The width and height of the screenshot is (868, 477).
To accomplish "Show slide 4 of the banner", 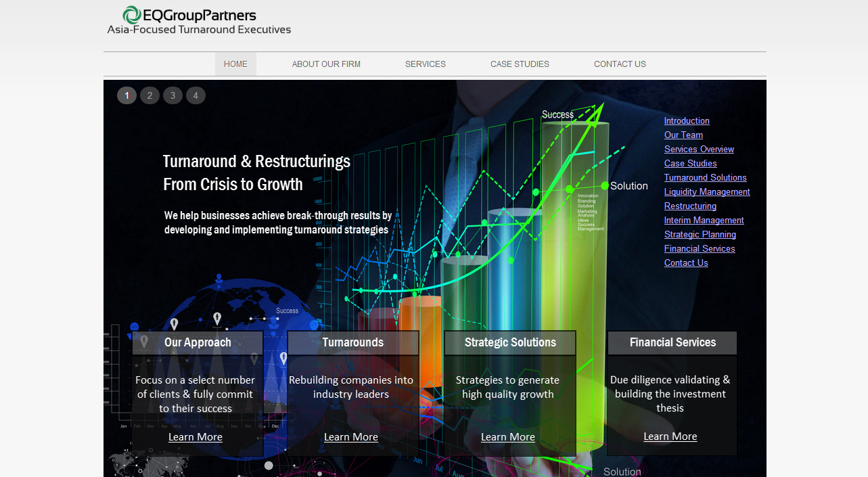I will tap(196, 95).
